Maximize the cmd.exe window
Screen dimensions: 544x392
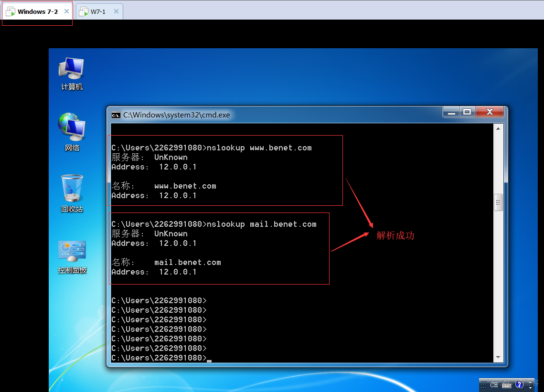(x=467, y=112)
